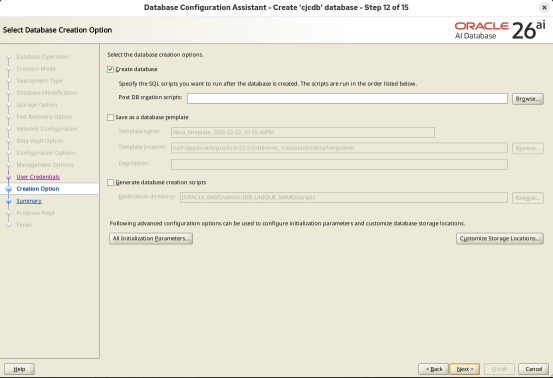Click the disabled Finish button

pyautogui.click(x=499, y=369)
